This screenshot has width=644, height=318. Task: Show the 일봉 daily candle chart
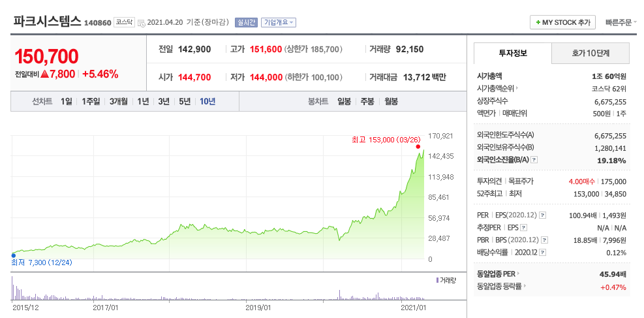344,101
